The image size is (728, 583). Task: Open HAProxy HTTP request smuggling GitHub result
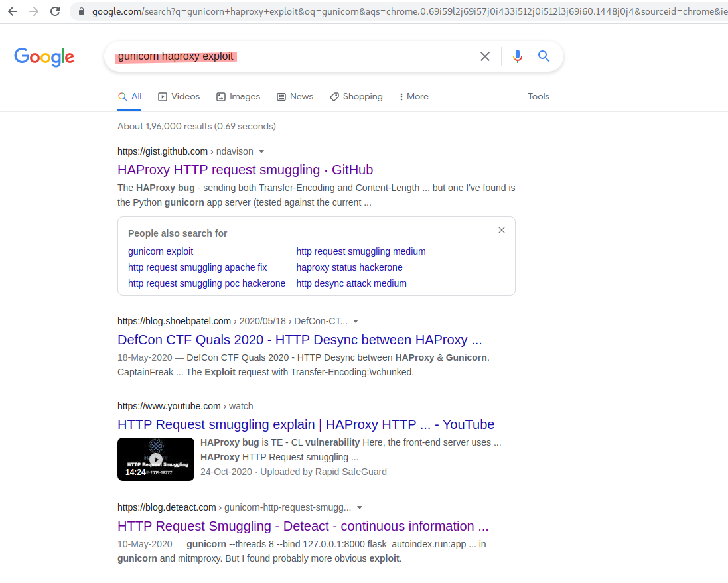click(x=245, y=170)
